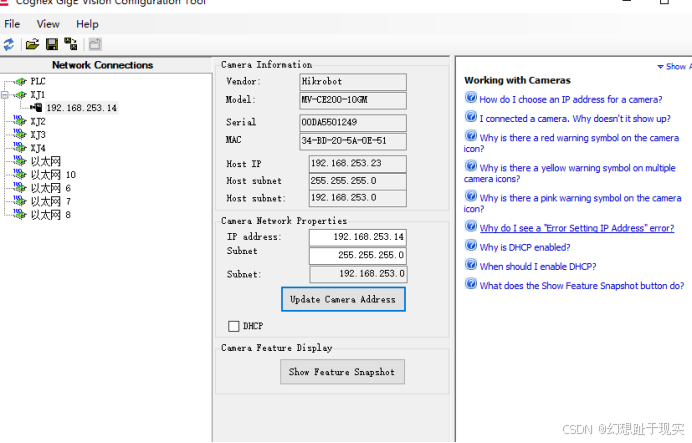Screen dimensions: 692x443
Task: Click the greyed-out toolbar icon
Action: pyautogui.click(x=95, y=44)
